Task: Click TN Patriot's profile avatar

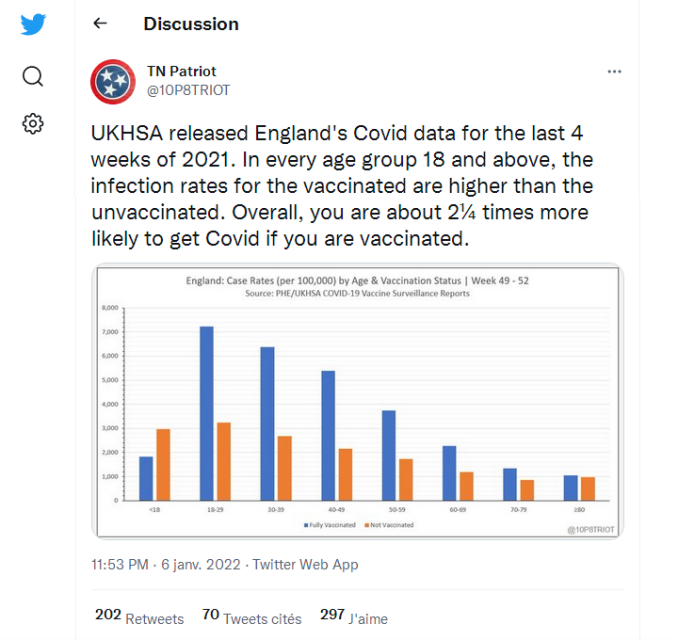Action: pos(113,81)
